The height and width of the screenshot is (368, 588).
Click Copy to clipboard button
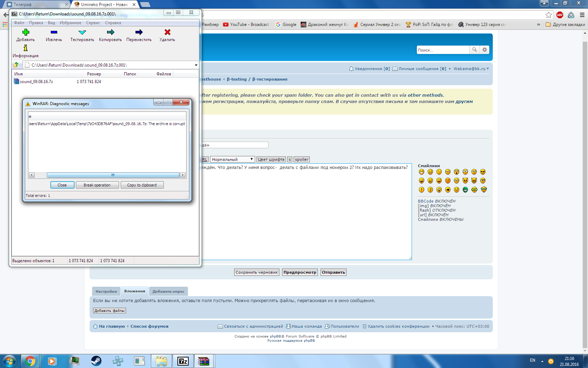pos(142,185)
